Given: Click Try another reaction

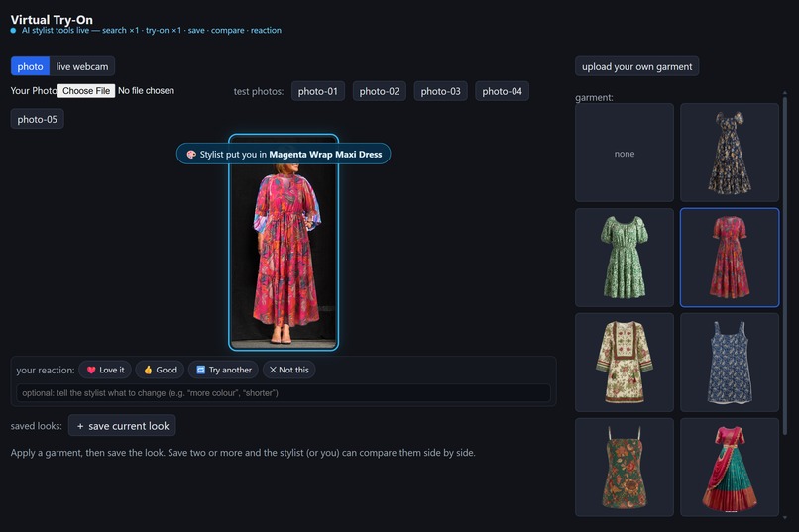Looking at the screenshot, I should (x=224, y=370).
